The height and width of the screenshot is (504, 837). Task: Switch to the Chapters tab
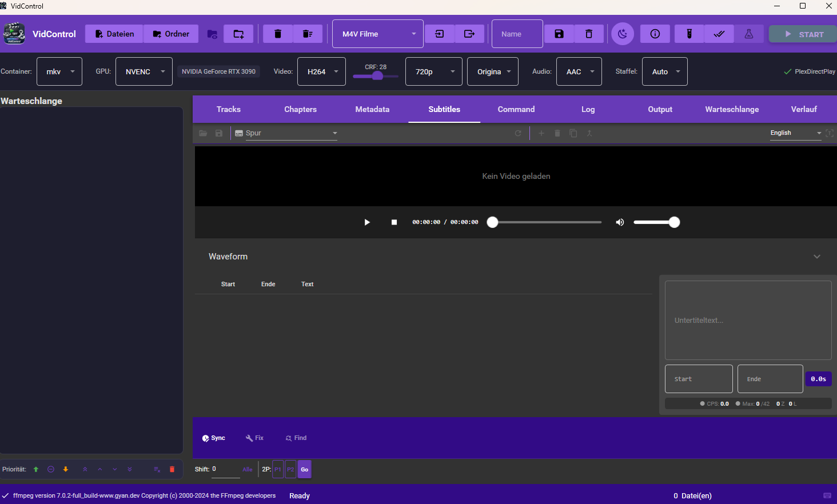tap(301, 109)
